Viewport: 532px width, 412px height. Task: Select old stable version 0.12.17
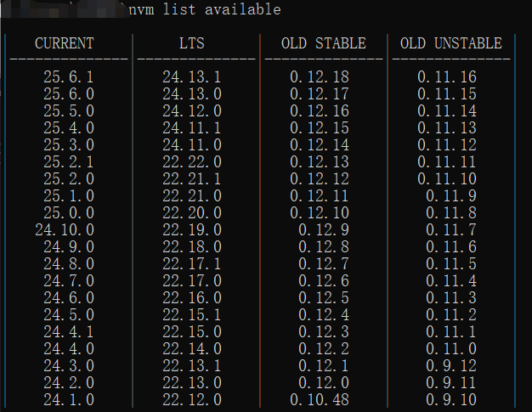[x=320, y=94]
